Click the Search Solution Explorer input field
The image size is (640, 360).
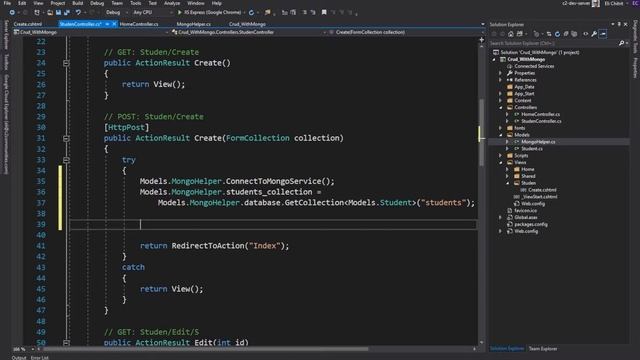click(x=553, y=43)
